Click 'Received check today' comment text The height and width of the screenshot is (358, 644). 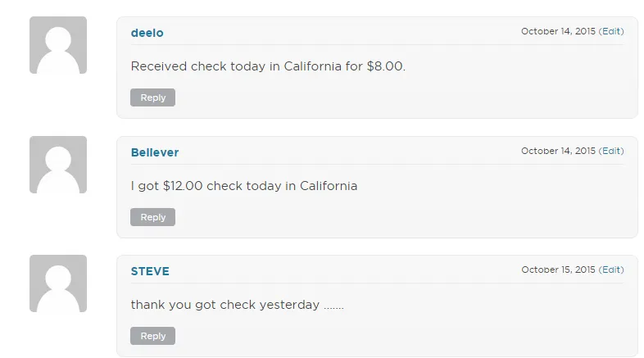point(198,66)
